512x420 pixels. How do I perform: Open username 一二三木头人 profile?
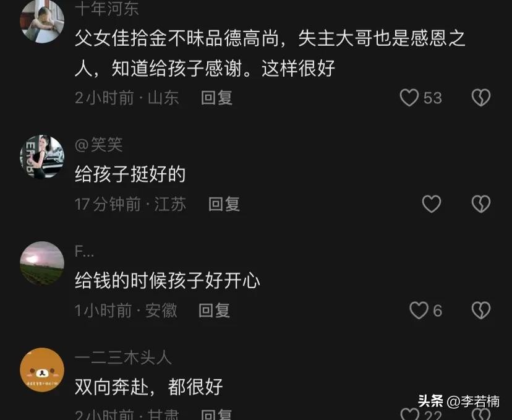123,358
